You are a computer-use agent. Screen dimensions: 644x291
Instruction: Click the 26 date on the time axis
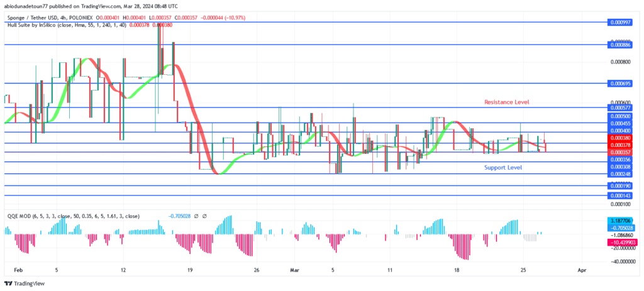click(257, 270)
